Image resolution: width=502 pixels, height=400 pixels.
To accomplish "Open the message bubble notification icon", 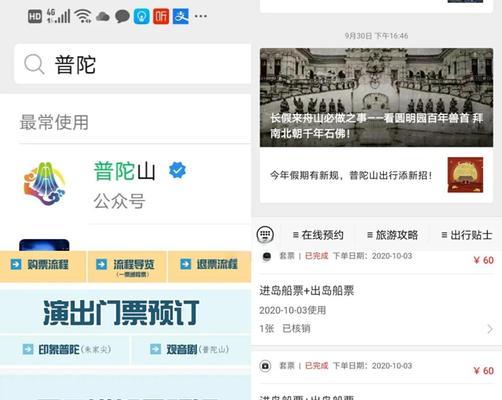I will point(122,16).
